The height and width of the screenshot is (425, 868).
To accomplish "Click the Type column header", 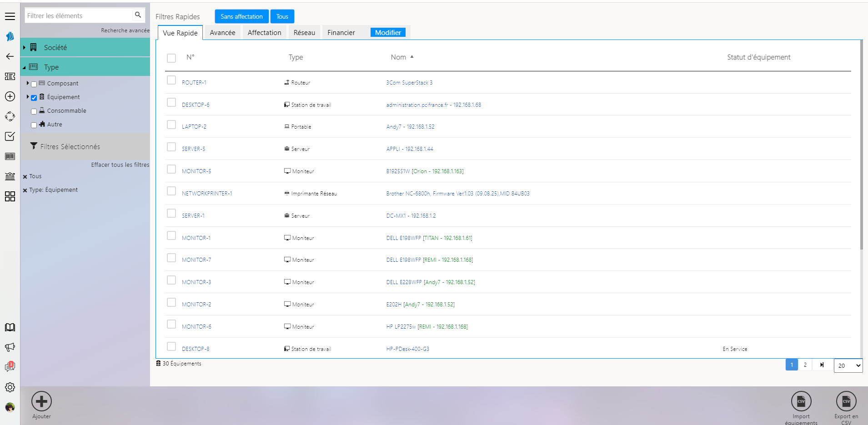I will tap(296, 57).
